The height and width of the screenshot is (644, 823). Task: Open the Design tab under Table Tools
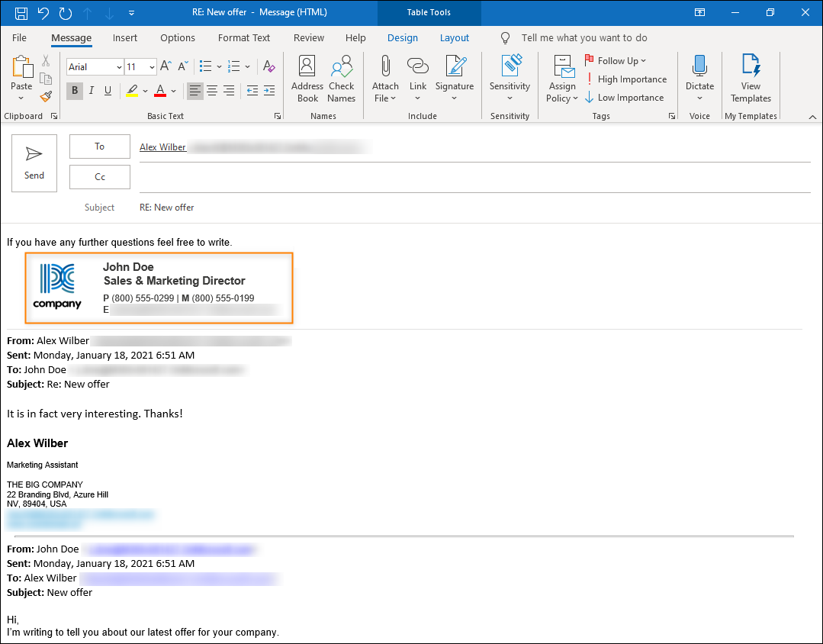click(403, 37)
